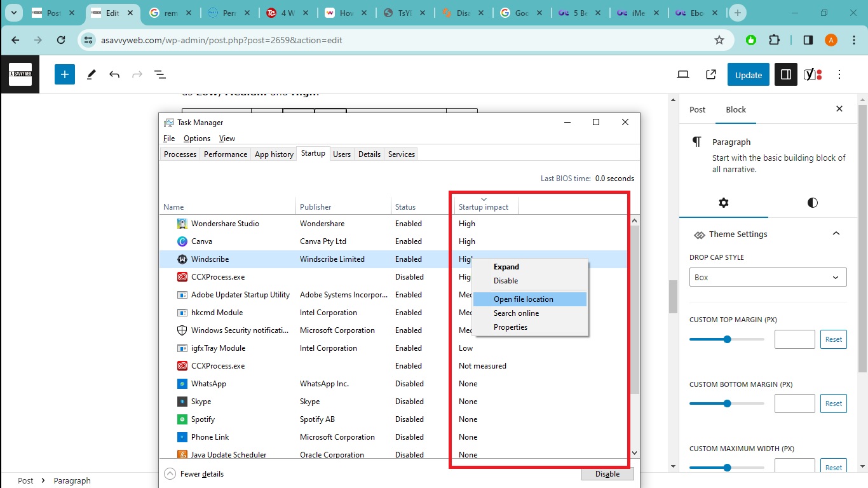Toggle the Settings sidebar panel button
This screenshot has height=488, width=868.
pyautogui.click(x=786, y=74)
